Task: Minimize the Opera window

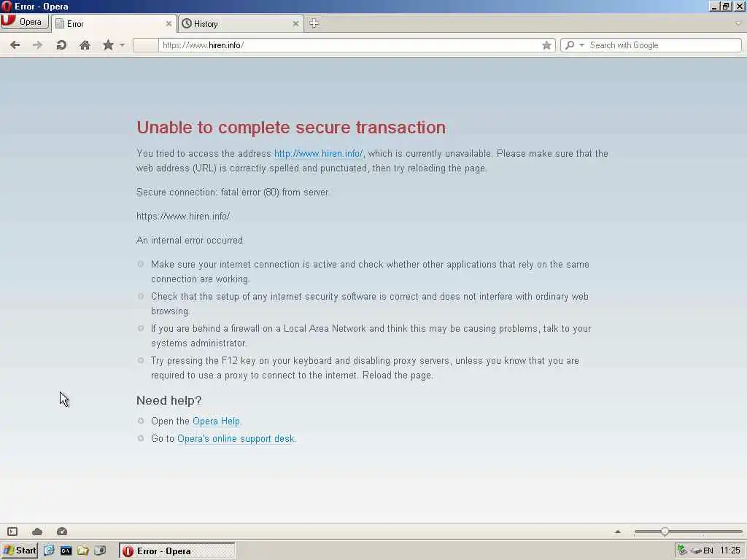Action: click(714, 6)
